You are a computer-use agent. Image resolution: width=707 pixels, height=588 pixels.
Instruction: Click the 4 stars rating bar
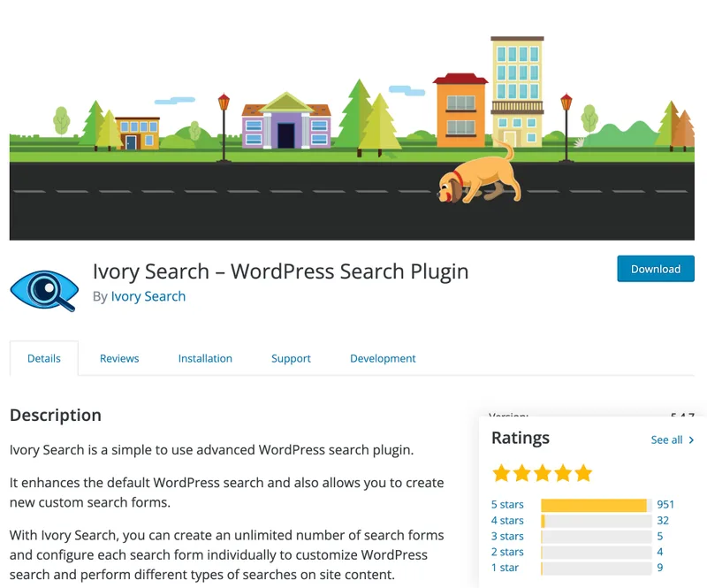(597, 521)
